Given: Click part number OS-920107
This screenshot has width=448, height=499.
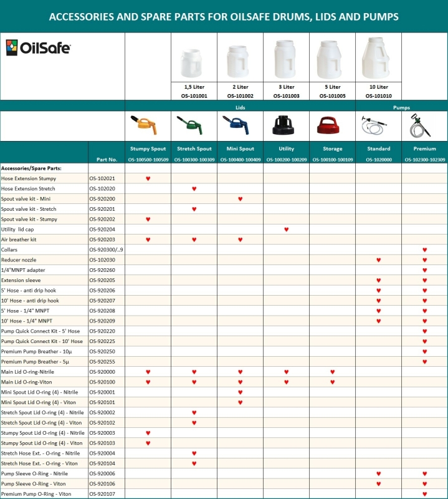Looking at the screenshot, I should coord(102,494).
